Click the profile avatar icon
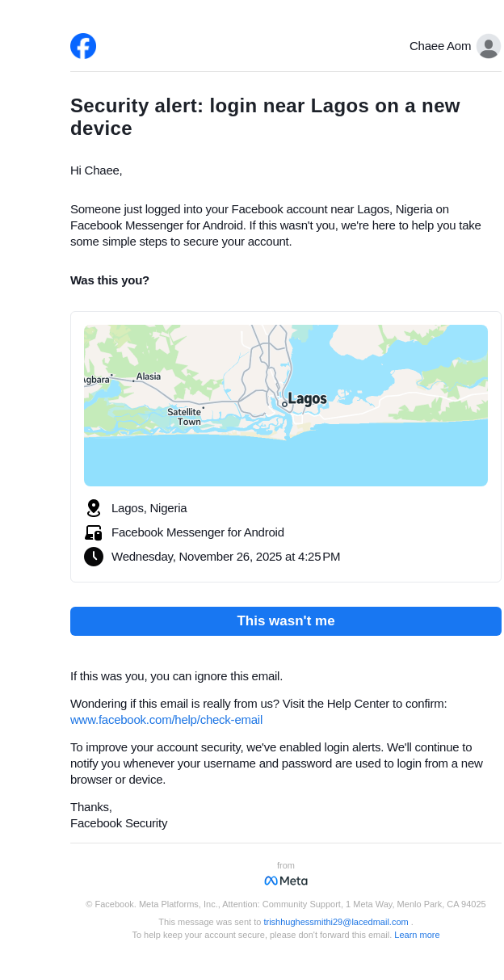This screenshot has width=504, height=980. (x=488, y=46)
